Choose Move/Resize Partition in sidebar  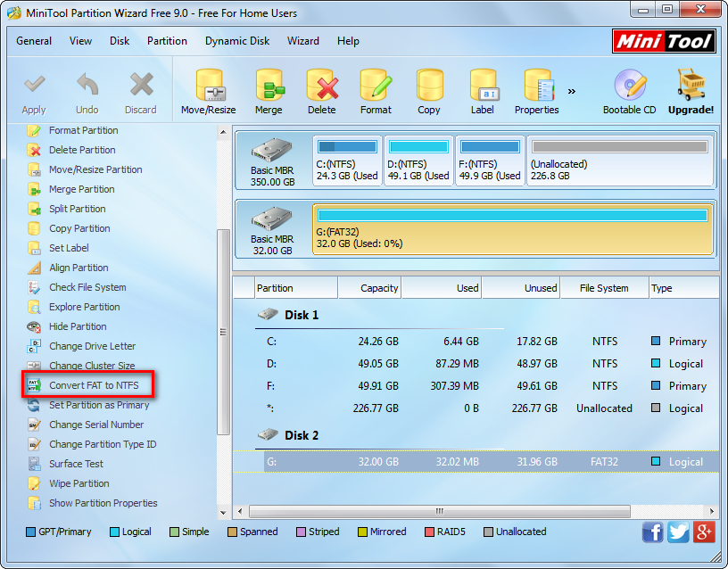point(95,169)
